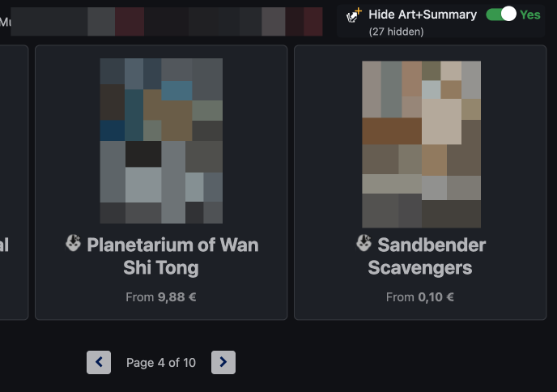Click the From 0,10 € price
Viewport: 557px width, 392px height.
420,297
